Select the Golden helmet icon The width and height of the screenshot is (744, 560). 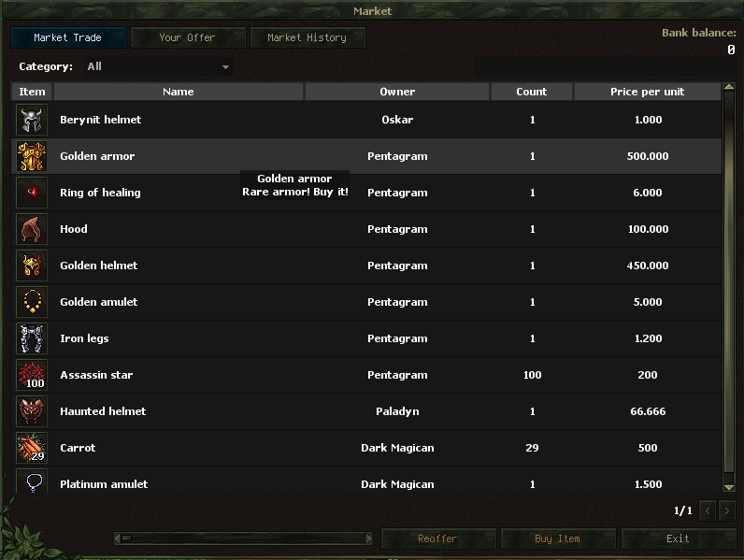[32, 266]
